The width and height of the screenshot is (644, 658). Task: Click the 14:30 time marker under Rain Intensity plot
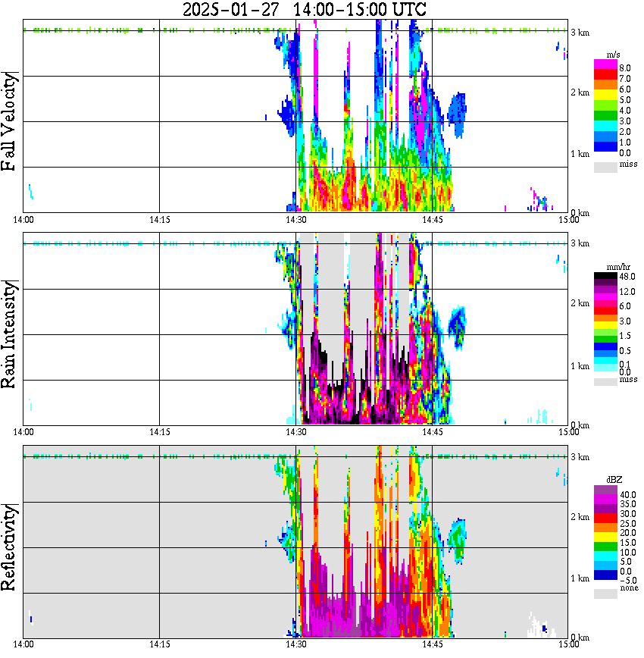coord(296,432)
